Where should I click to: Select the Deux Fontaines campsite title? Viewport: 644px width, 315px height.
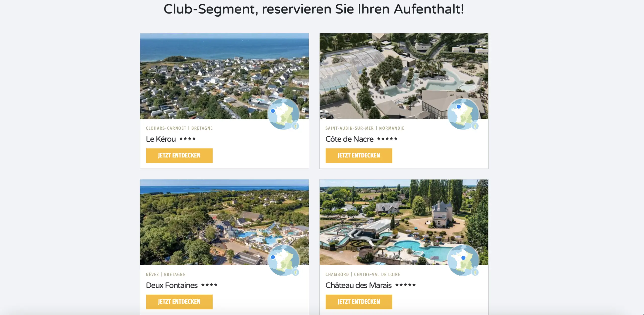(x=172, y=285)
